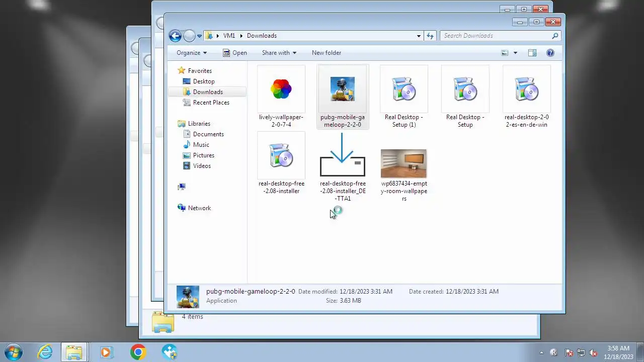The height and width of the screenshot is (362, 644).
Task: Launch Internet Explorer from the taskbar
Action: 45,352
